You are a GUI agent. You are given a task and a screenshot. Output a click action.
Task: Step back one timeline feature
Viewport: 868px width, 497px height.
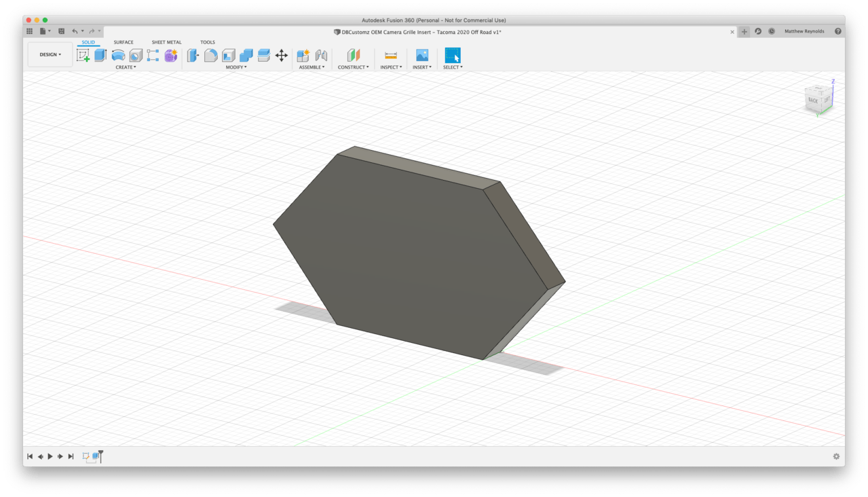(40, 456)
